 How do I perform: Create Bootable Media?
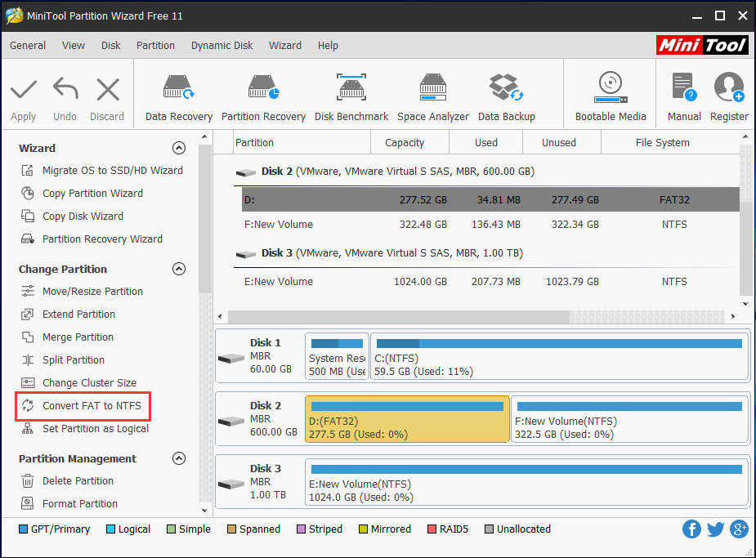[x=610, y=97]
